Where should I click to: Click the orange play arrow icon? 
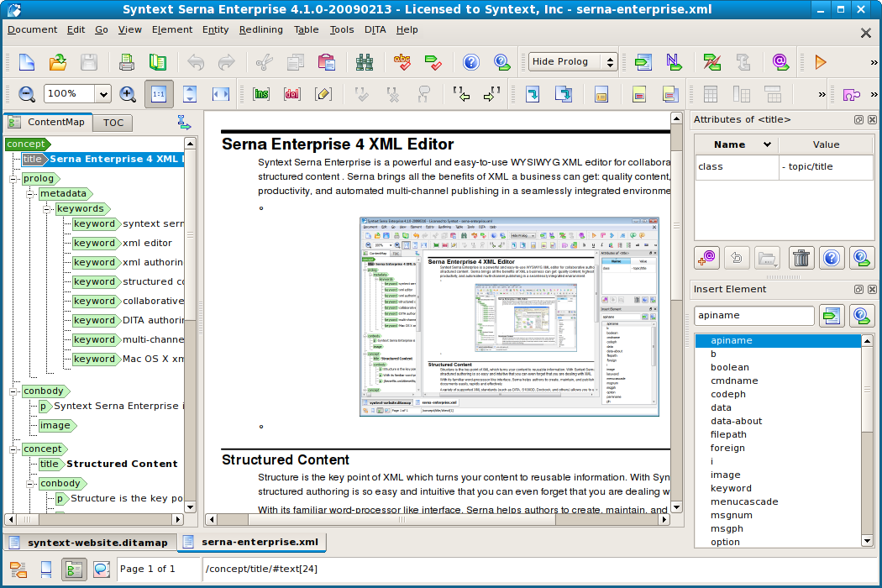[820, 62]
